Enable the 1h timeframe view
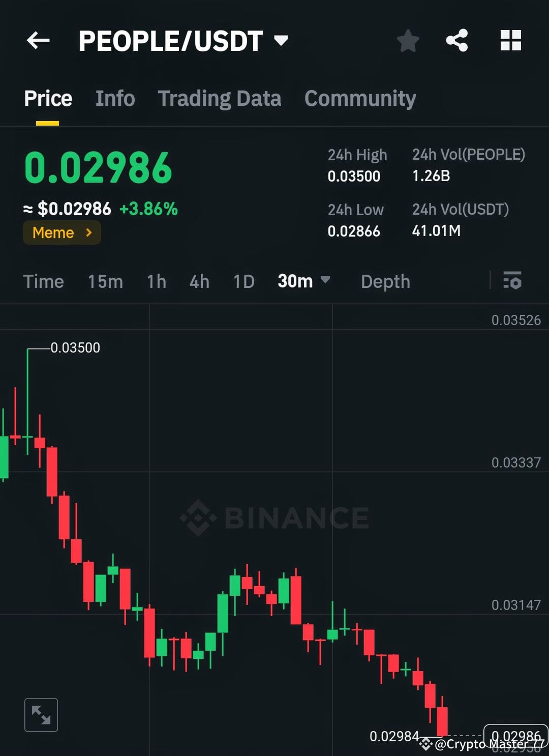This screenshot has width=549, height=756. (156, 281)
